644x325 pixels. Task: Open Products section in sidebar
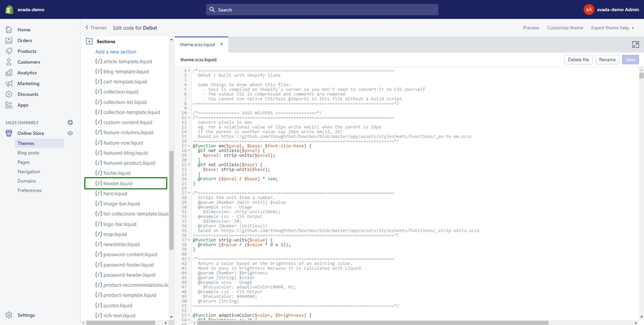27,51
